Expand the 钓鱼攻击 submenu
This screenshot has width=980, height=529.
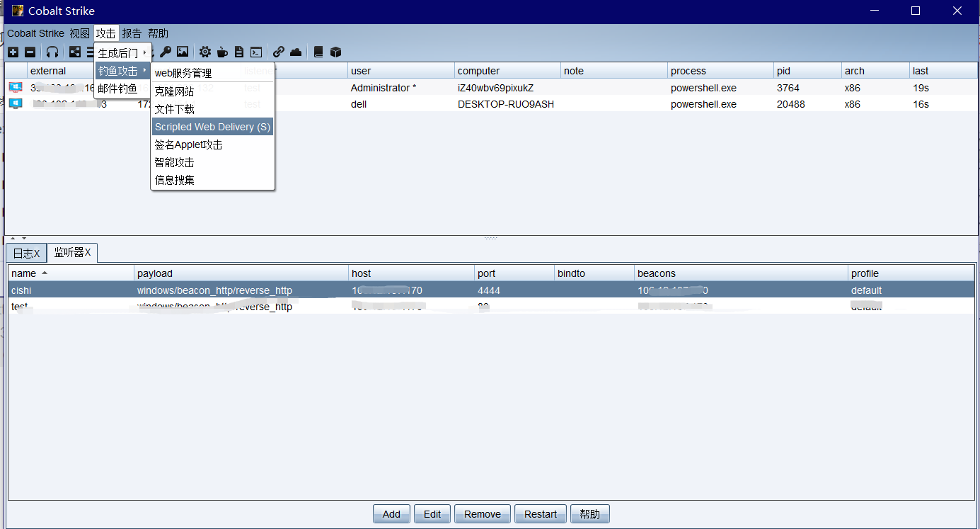tap(122, 71)
